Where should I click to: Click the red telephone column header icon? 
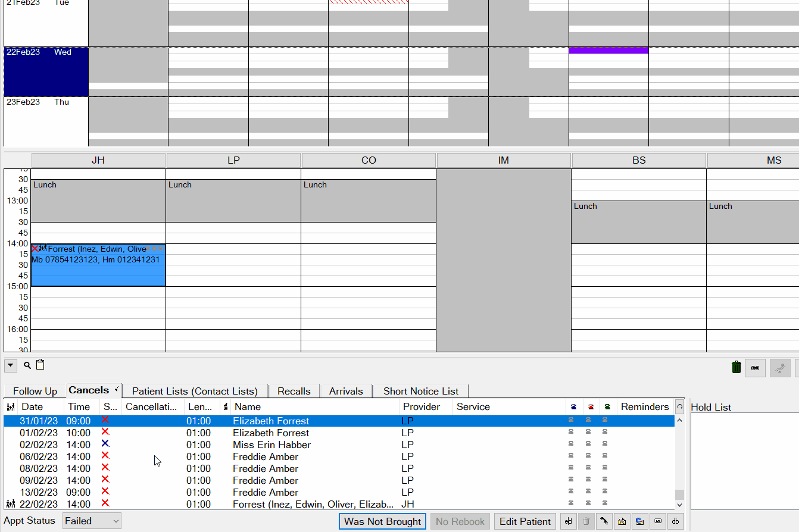(591, 407)
